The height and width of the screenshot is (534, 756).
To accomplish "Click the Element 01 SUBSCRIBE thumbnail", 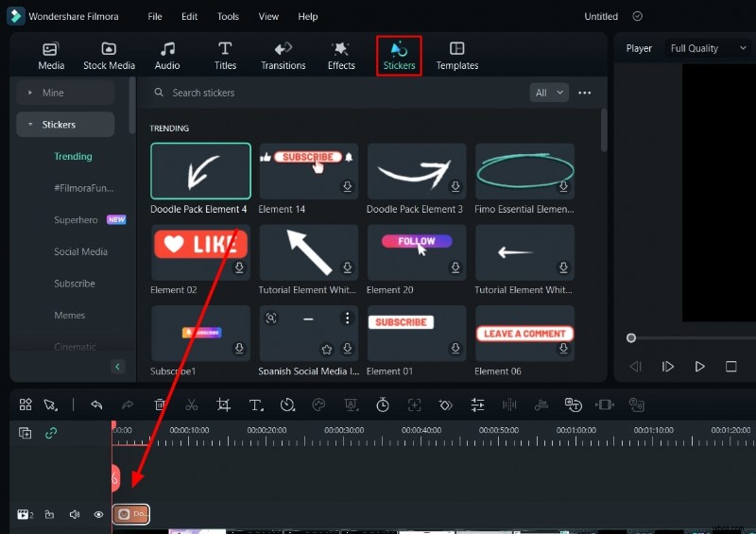I will pyautogui.click(x=417, y=333).
